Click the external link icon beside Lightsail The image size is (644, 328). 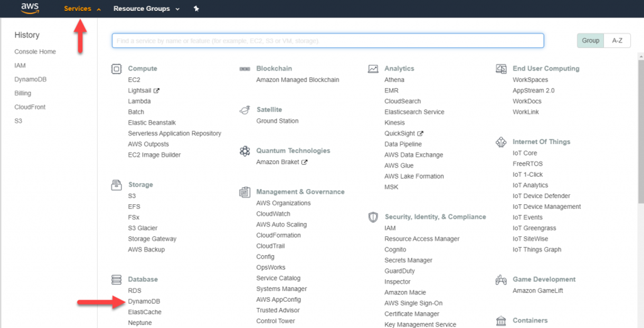tap(157, 91)
